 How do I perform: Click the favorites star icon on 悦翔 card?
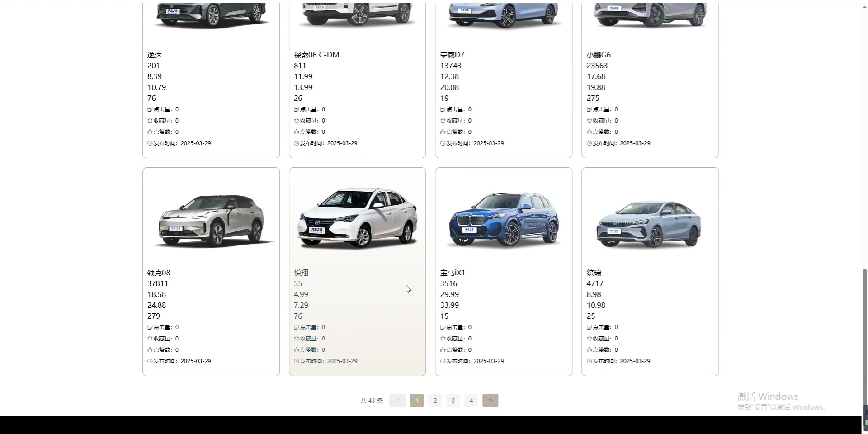(297, 339)
